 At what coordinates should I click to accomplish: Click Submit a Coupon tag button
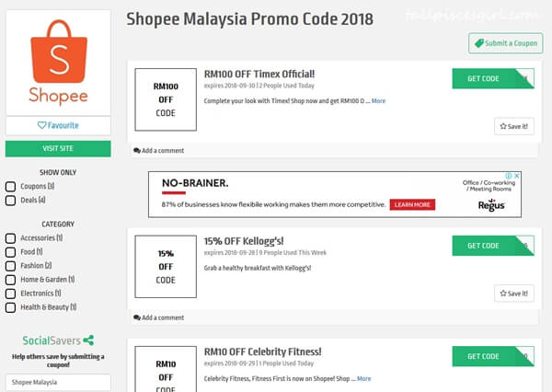tap(505, 43)
